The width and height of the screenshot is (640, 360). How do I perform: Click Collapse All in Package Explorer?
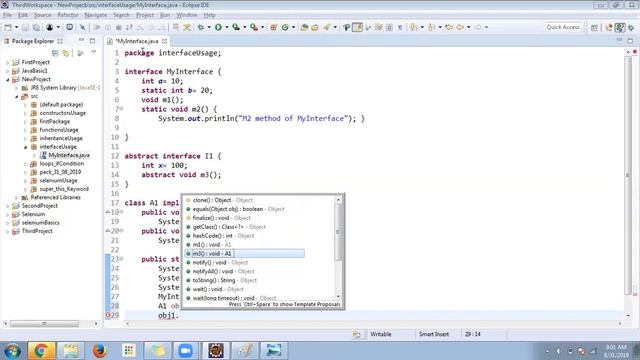coord(55,53)
